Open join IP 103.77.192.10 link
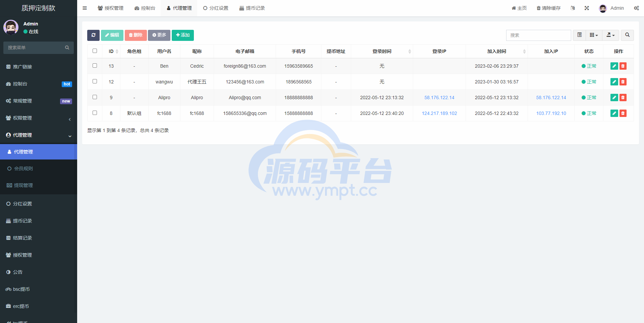This screenshot has width=644, height=323. [551, 113]
